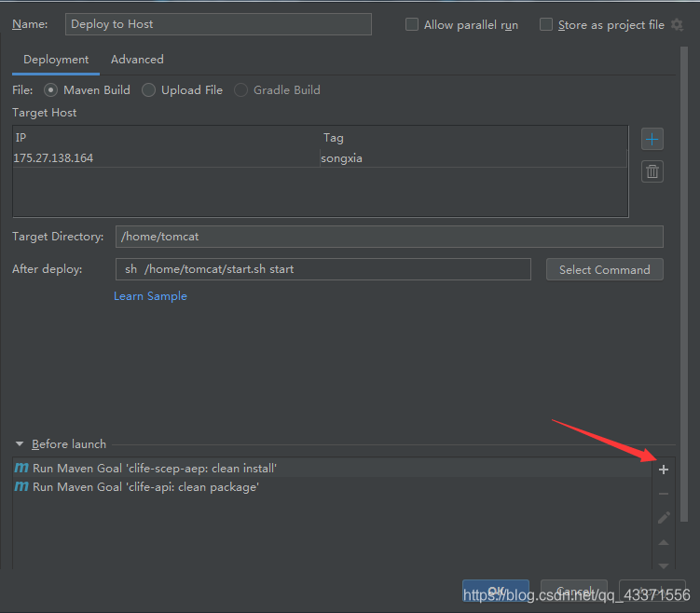This screenshot has height=613, width=700.
Task: Choose the Maven Build radio option
Action: (x=51, y=90)
